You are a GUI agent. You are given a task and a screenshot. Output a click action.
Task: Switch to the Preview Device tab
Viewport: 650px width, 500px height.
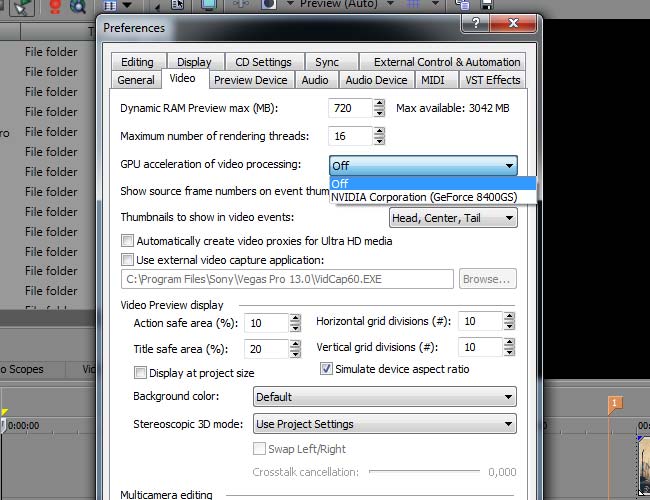[x=250, y=80]
